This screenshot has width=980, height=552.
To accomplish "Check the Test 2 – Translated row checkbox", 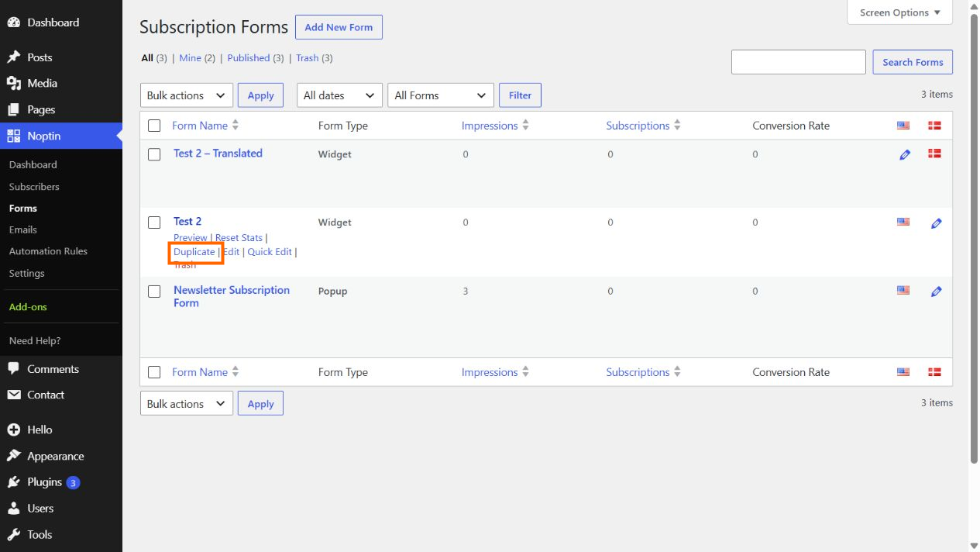I will coord(154,154).
